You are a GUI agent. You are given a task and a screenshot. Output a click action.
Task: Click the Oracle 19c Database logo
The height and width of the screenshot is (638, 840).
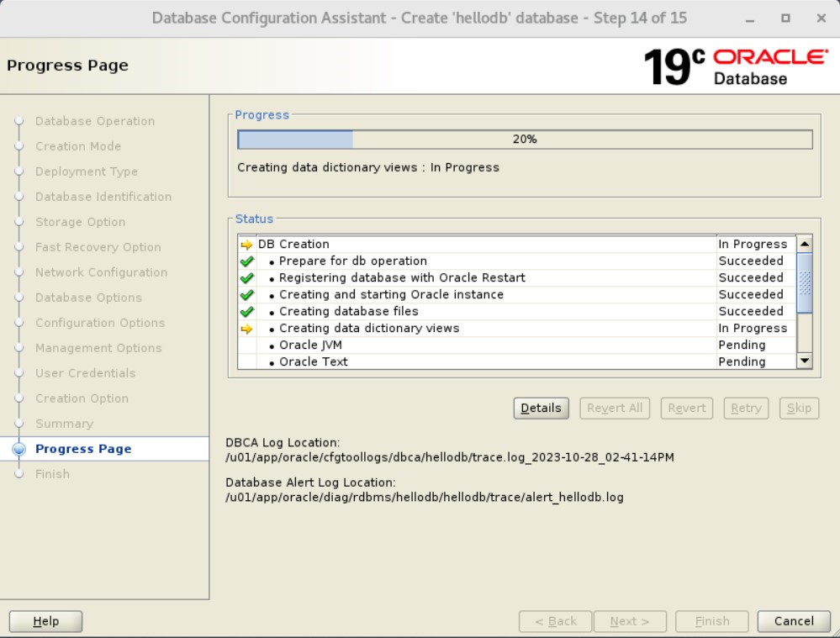coord(736,66)
